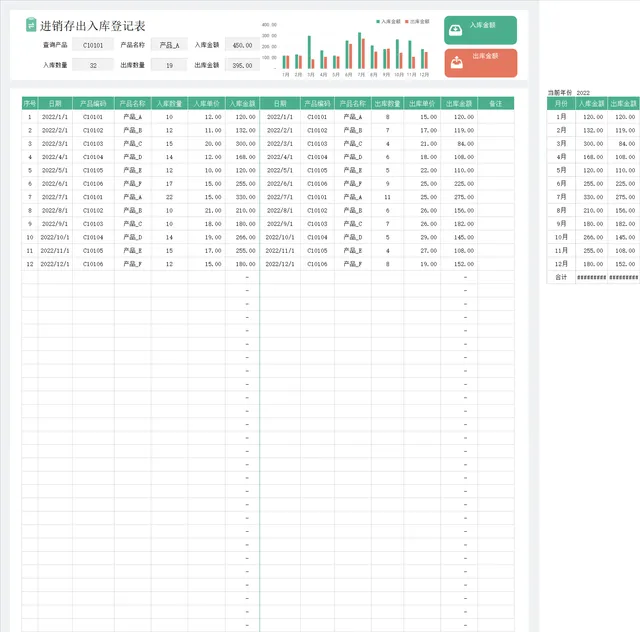
Task: Click the 12月 label on chart axis
Action: [424, 75]
